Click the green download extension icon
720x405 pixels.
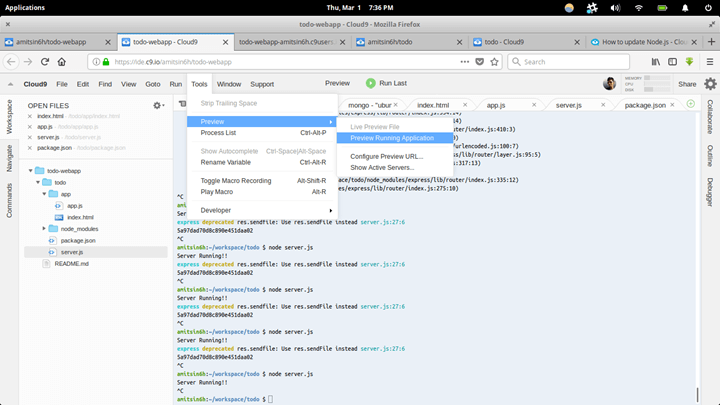pos(689,62)
